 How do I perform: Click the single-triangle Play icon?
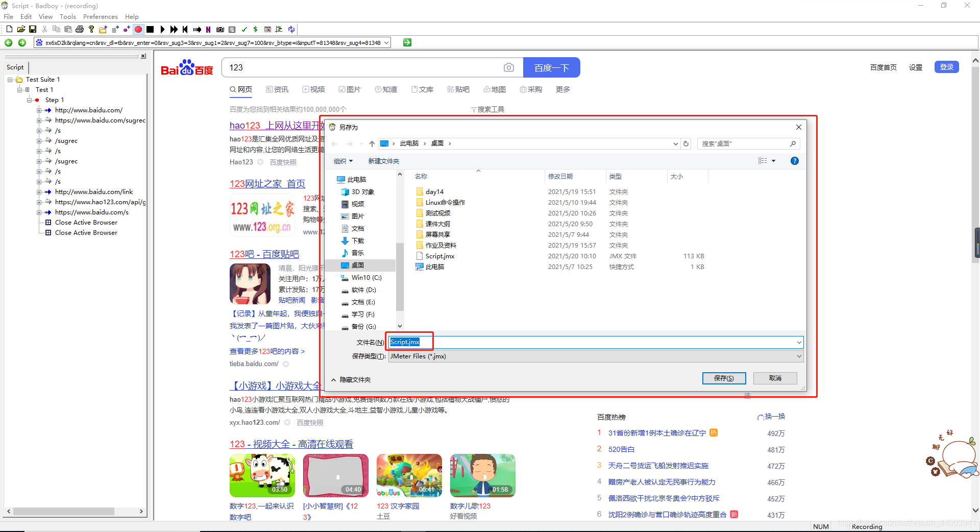click(x=162, y=29)
